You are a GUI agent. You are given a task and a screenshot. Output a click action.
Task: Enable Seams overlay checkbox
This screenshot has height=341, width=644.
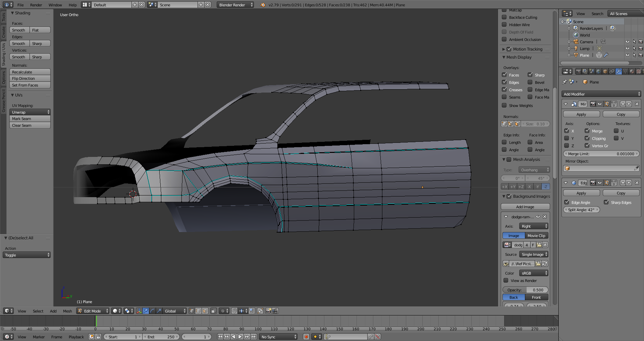[x=504, y=97]
